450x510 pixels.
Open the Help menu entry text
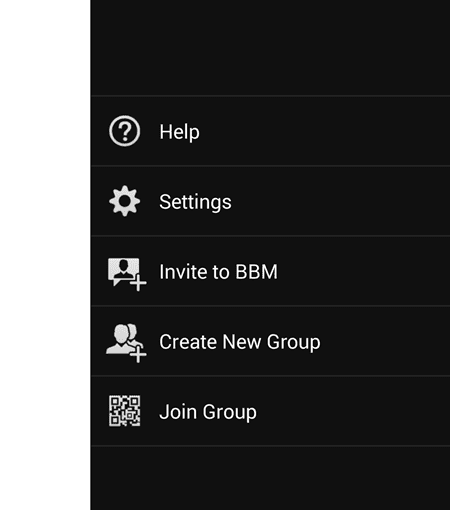(x=179, y=132)
